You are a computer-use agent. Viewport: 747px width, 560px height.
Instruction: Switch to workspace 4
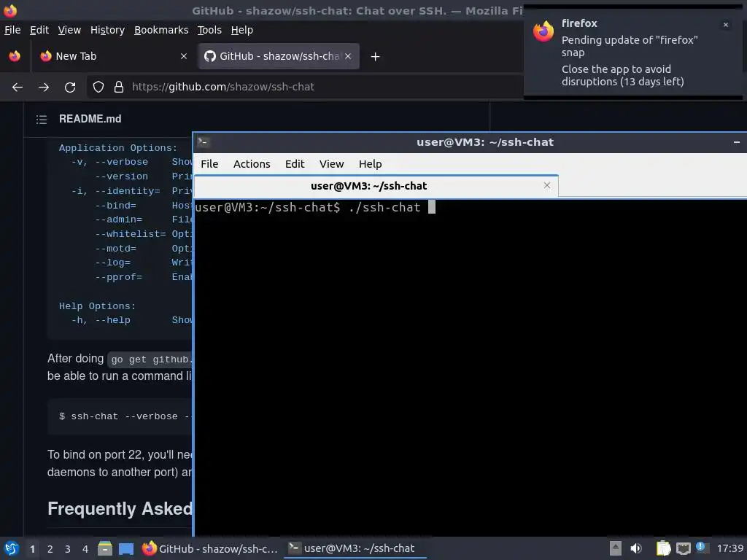coord(85,549)
